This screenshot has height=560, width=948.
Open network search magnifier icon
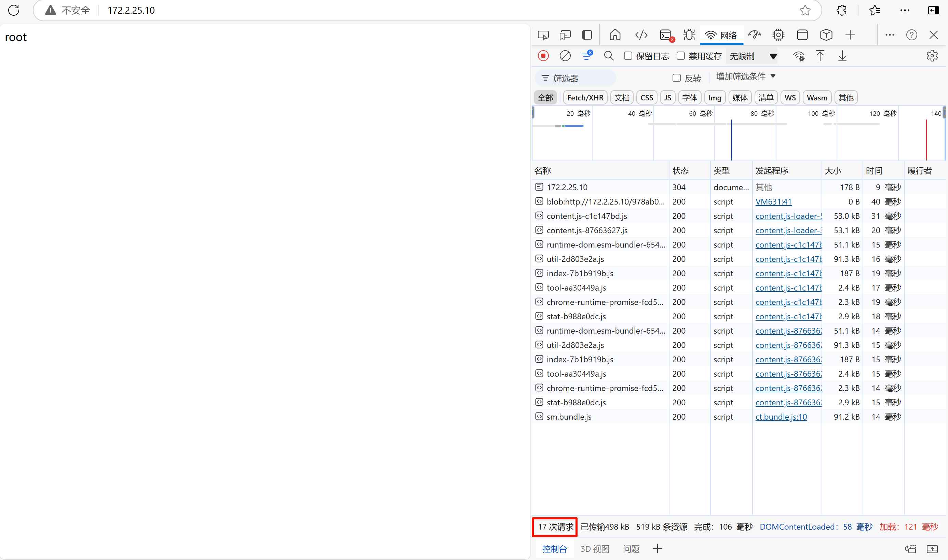point(608,56)
